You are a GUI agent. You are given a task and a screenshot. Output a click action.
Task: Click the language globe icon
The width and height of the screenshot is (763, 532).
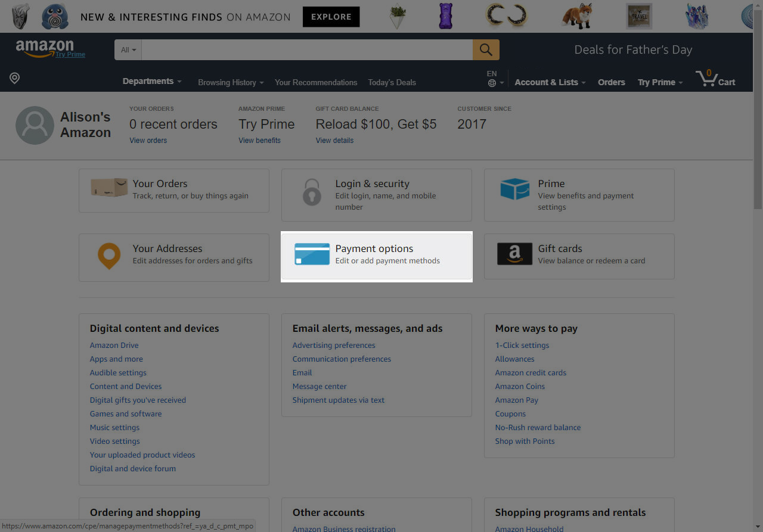click(492, 83)
